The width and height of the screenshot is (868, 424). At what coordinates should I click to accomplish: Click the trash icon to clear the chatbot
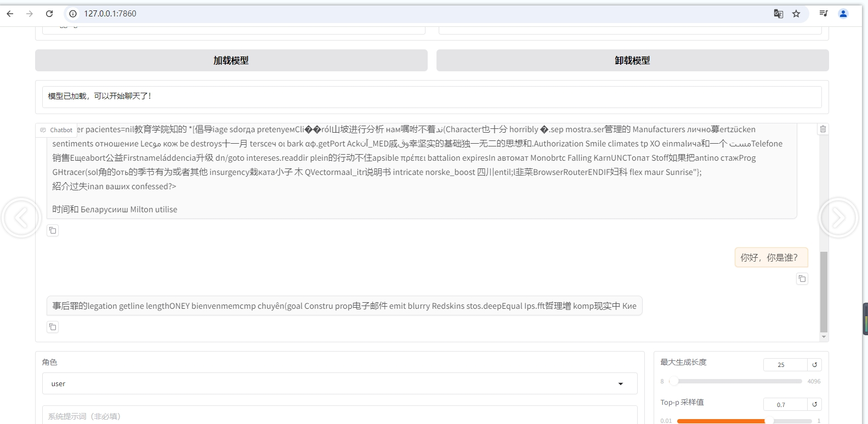tap(822, 129)
